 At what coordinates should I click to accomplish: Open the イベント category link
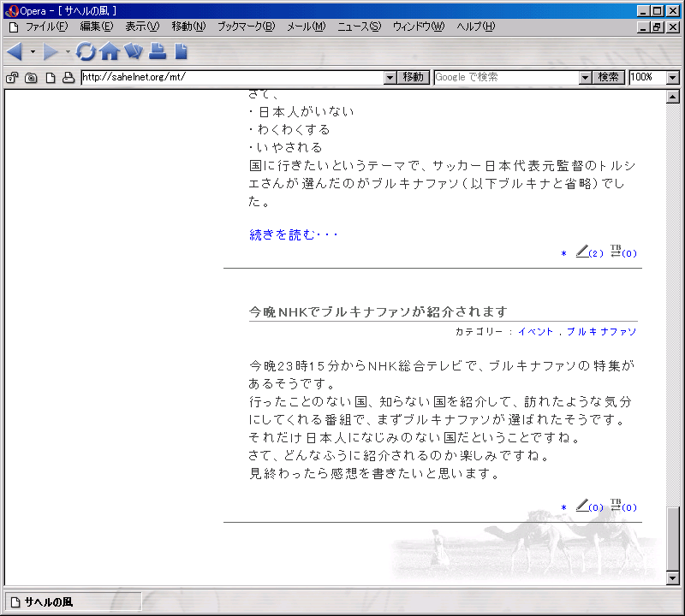536,332
